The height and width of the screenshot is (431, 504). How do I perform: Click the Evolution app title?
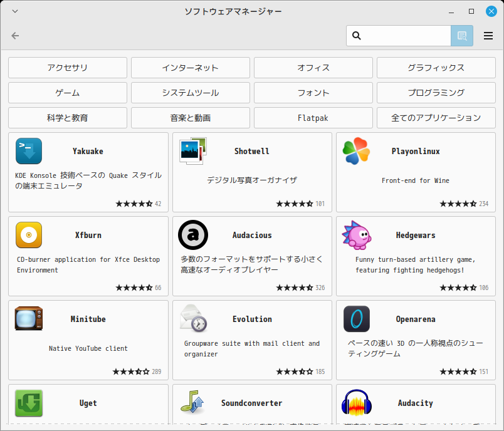pos(252,319)
